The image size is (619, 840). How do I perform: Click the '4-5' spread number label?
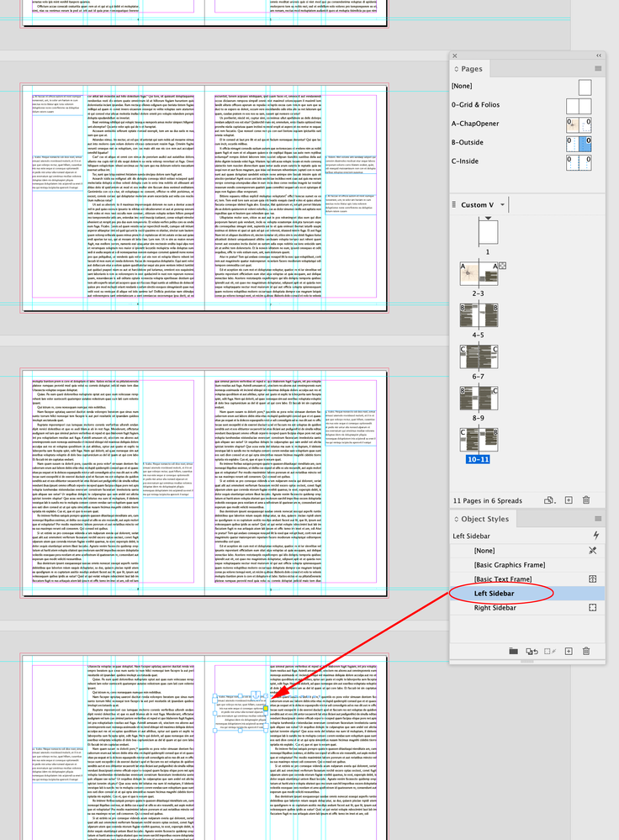point(478,335)
